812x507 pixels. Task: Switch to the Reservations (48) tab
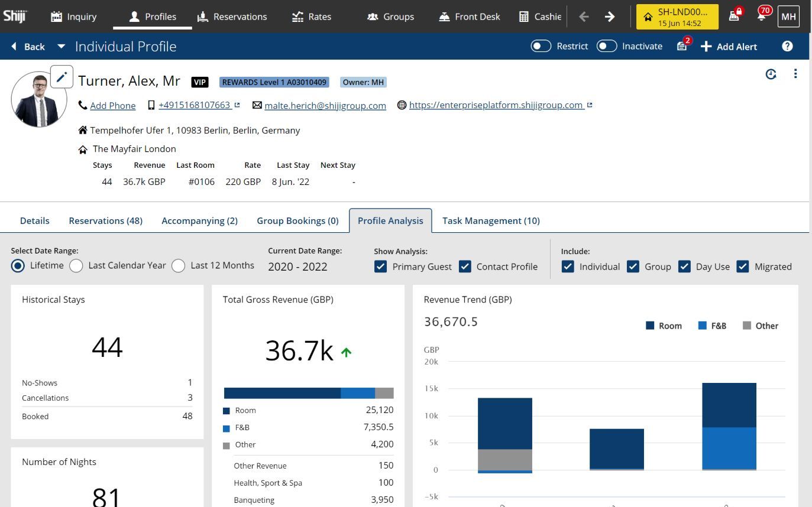[x=105, y=220]
